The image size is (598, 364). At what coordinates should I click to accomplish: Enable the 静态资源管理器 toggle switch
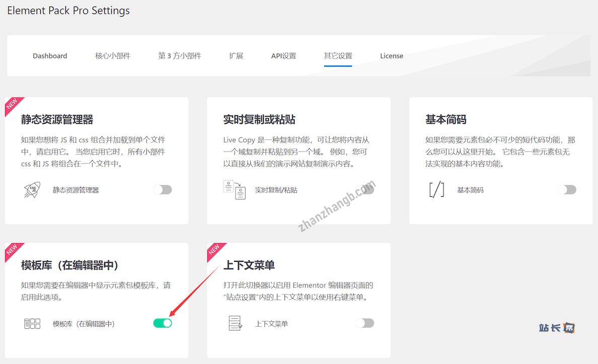point(163,190)
